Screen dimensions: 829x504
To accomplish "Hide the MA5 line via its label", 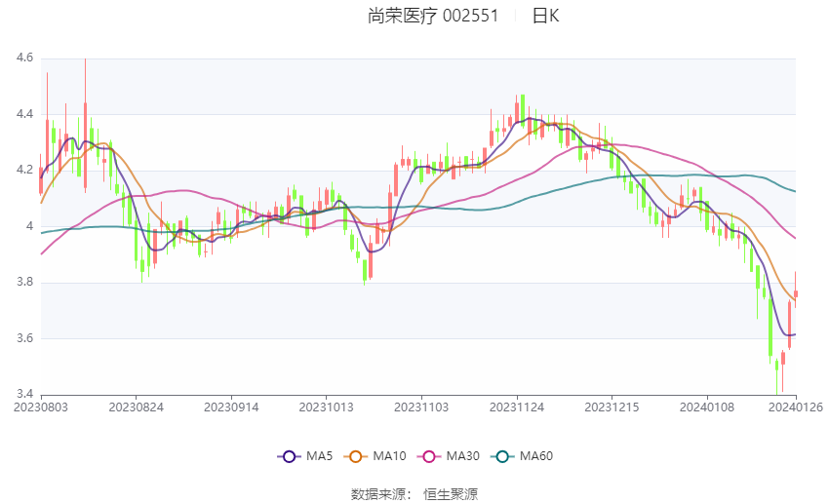I will 319,456.
